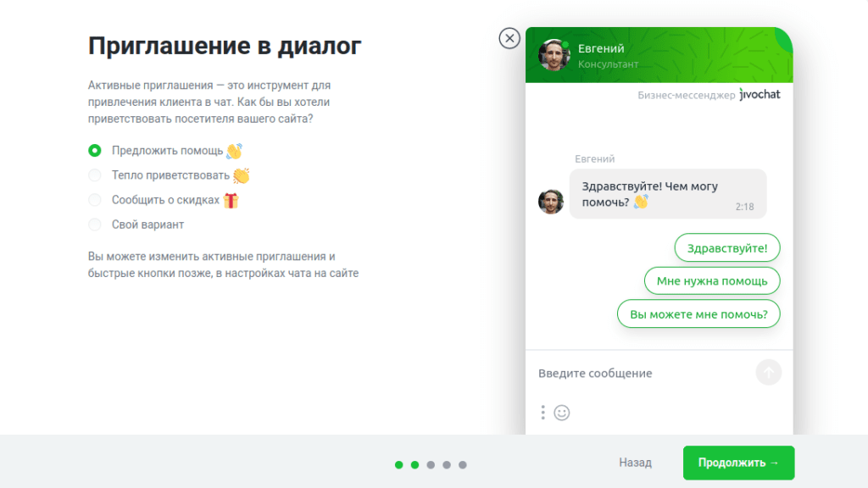Screen dimensions: 868x488
Task: Click Евгений's avatar in chat header
Action: click(554, 55)
